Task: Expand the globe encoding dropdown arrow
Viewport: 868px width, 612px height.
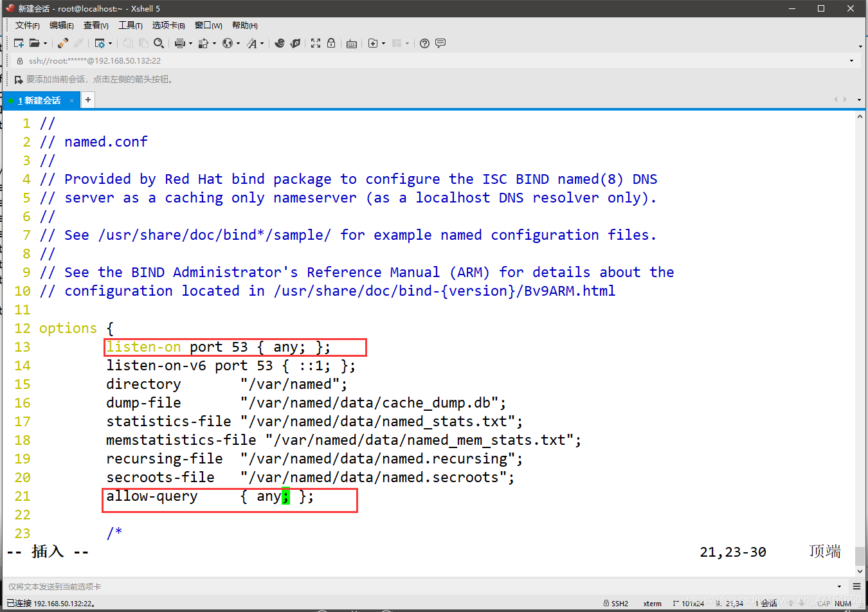Action: (x=238, y=44)
